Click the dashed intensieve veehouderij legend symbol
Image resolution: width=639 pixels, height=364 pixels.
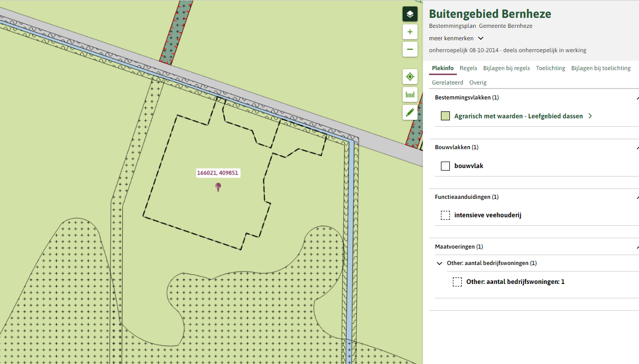pyautogui.click(x=445, y=215)
